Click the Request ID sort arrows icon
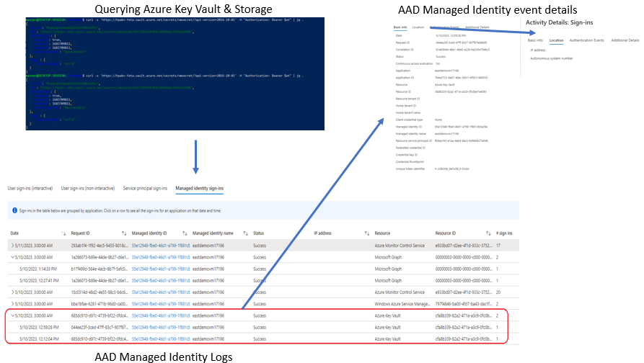 pos(124,234)
